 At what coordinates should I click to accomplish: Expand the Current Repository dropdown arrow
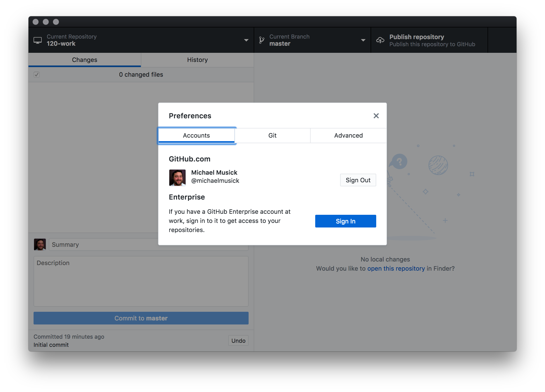246,40
